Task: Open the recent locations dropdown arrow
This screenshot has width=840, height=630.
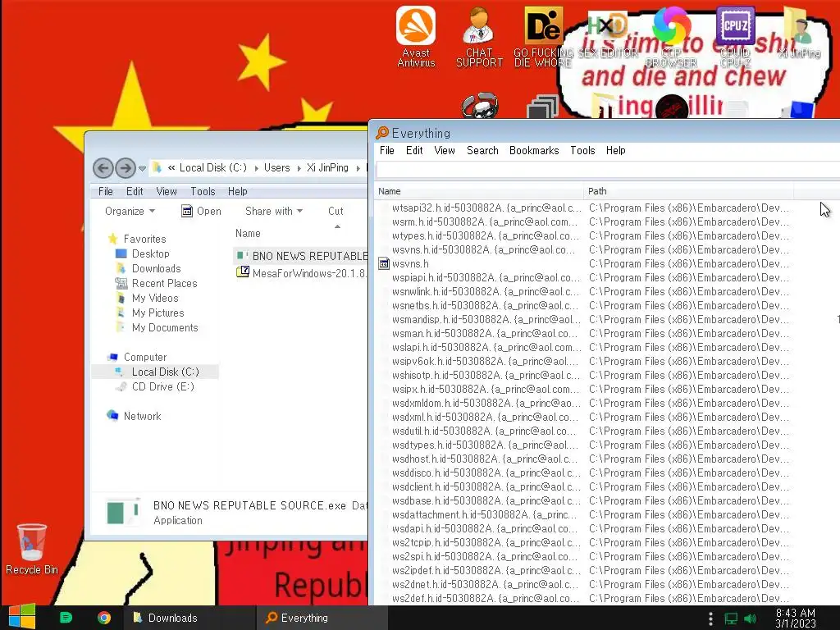Action: click(x=142, y=168)
